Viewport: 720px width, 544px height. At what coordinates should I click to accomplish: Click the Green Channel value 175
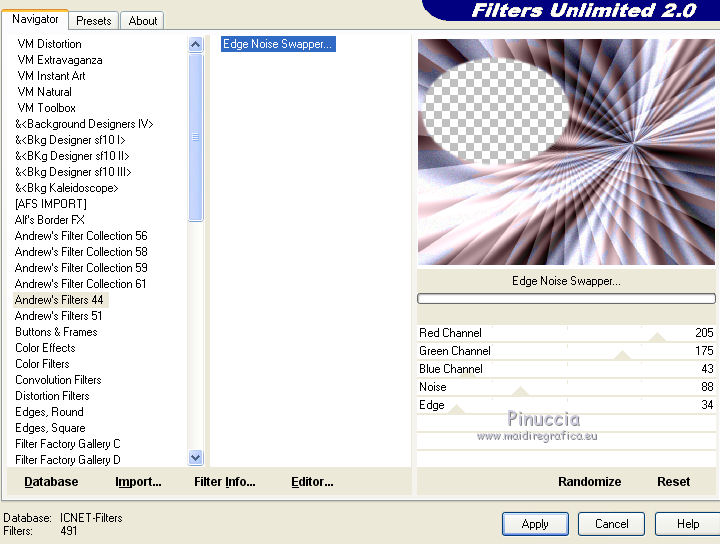tap(704, 351)
